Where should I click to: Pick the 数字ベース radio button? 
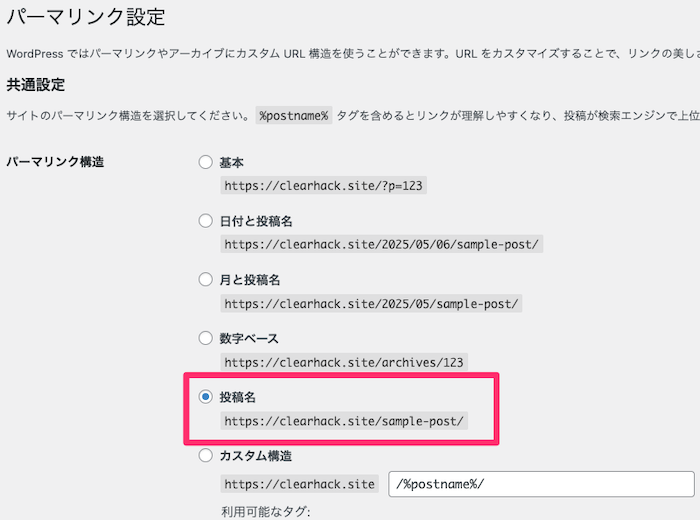point(205,338)
